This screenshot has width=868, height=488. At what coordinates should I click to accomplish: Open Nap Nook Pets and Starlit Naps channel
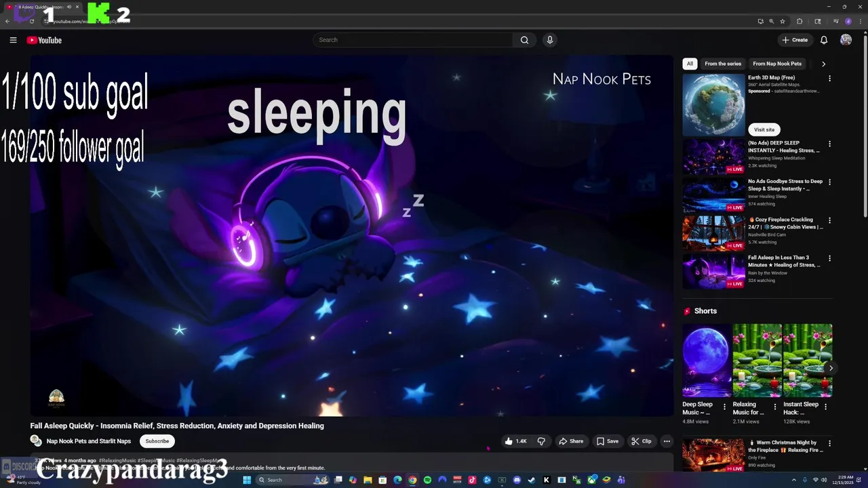pyautogui.click(x=89, y=441)
